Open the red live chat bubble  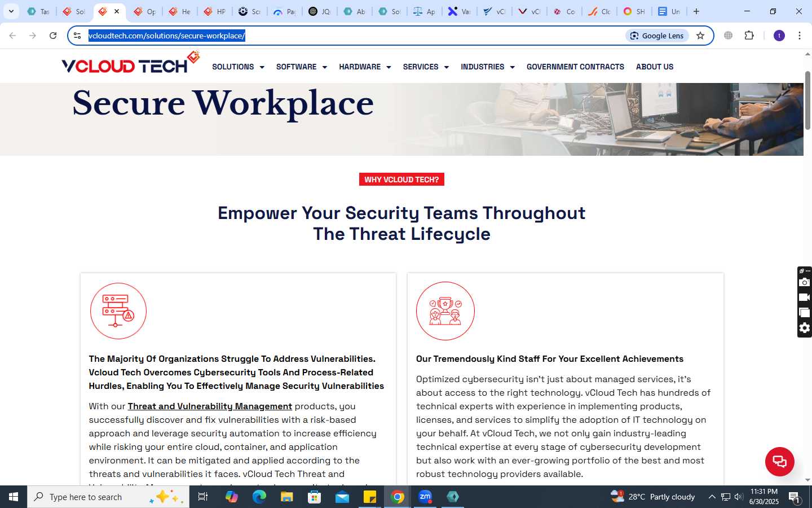[779, 461]
